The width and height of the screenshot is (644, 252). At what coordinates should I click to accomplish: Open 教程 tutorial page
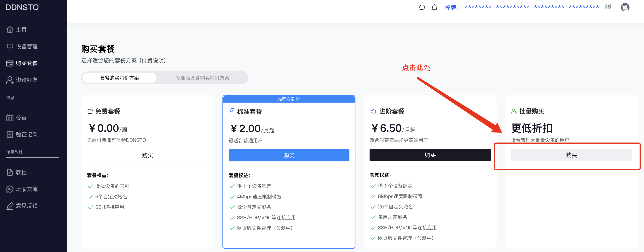(x=21, y=172)
